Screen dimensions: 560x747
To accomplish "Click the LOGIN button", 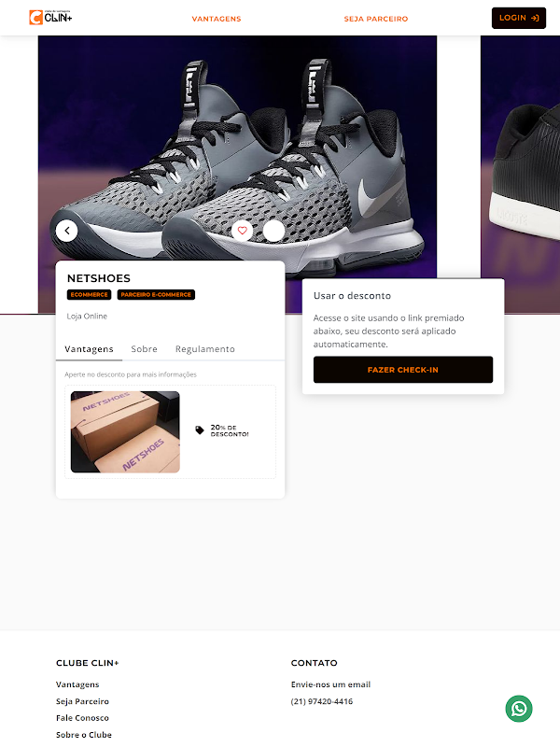I will 519,18.
